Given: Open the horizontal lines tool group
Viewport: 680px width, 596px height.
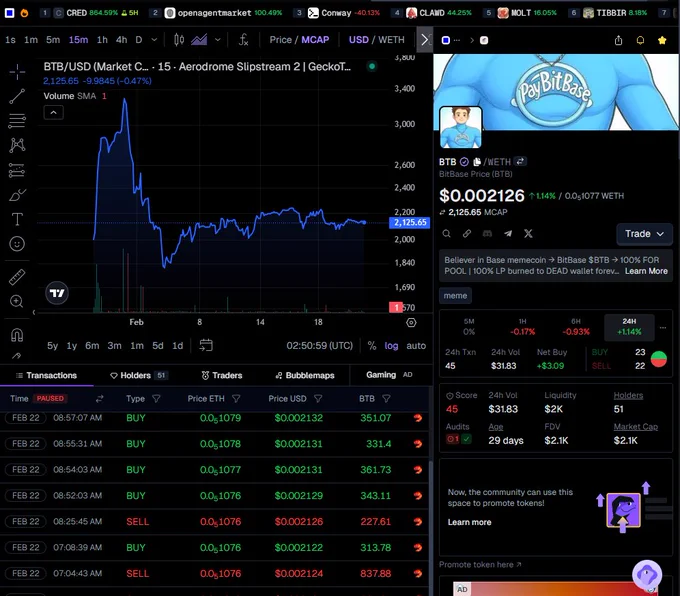Looking at the screenshot, I should coord(17,121).
